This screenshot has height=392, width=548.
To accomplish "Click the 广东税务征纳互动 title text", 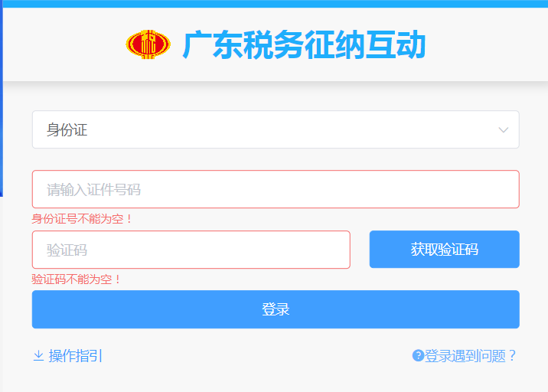I will click(x=304, y=44).
